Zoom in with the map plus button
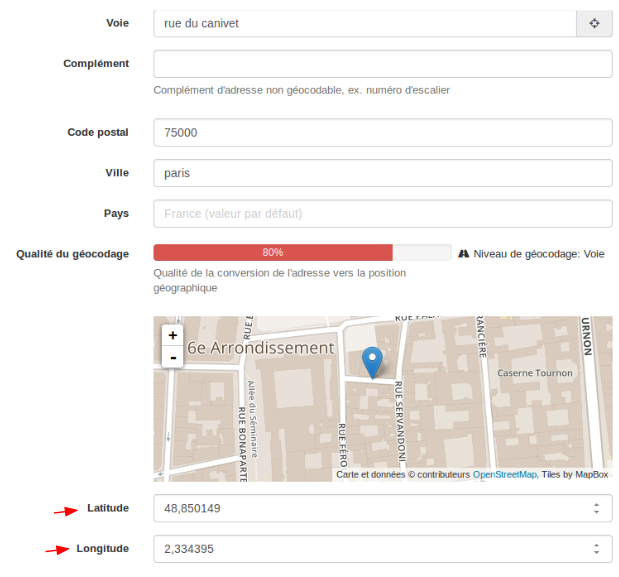The image size is (619, 577). [x=173, y=336]
